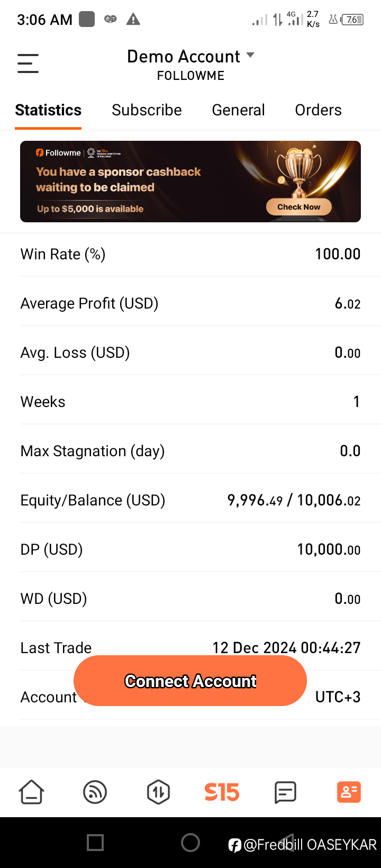Viewport: 381px width, 868px height.
Task: Tap the S15 competition icon
Action: 222,792
